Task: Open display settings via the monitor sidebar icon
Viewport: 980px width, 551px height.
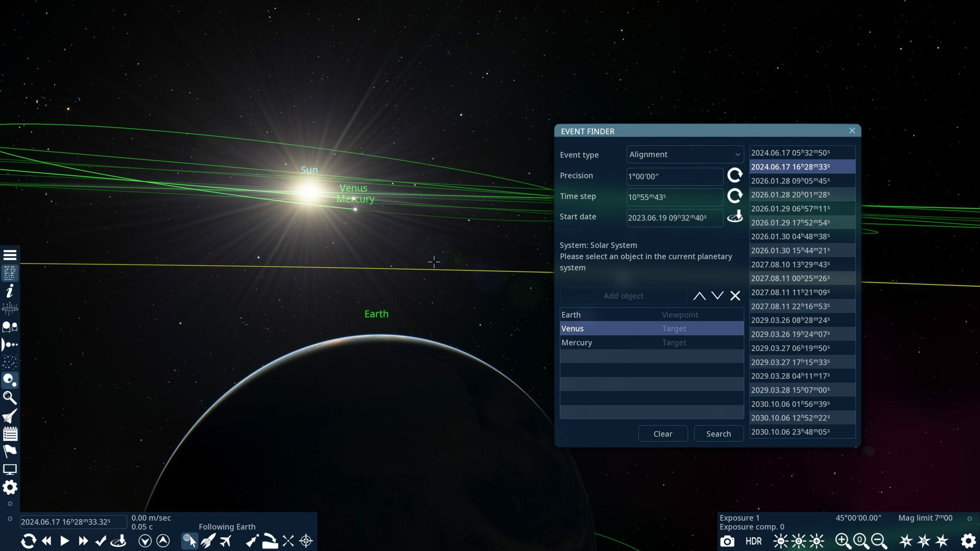Action: click(x=10, y=469)
